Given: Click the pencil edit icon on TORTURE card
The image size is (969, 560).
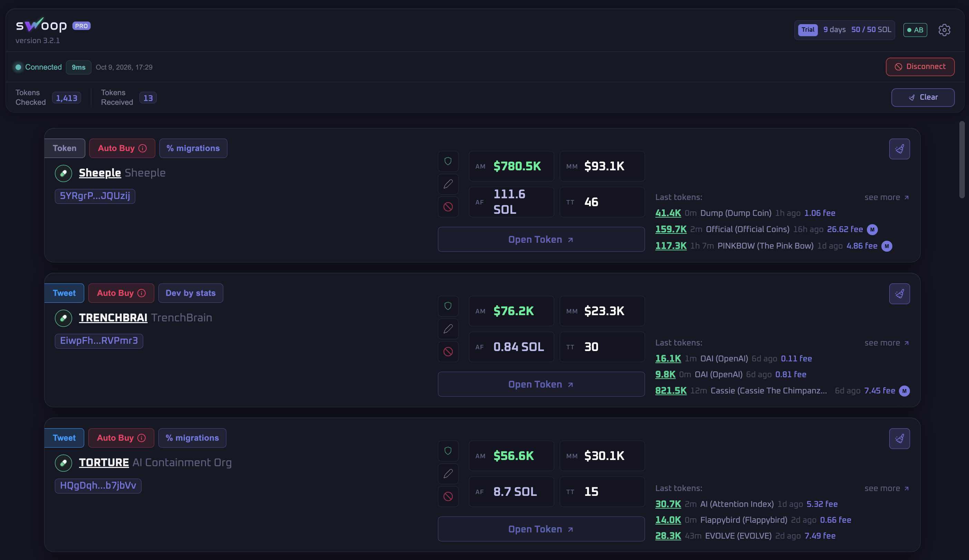Looking at the screenshot, I should [448, 474].
